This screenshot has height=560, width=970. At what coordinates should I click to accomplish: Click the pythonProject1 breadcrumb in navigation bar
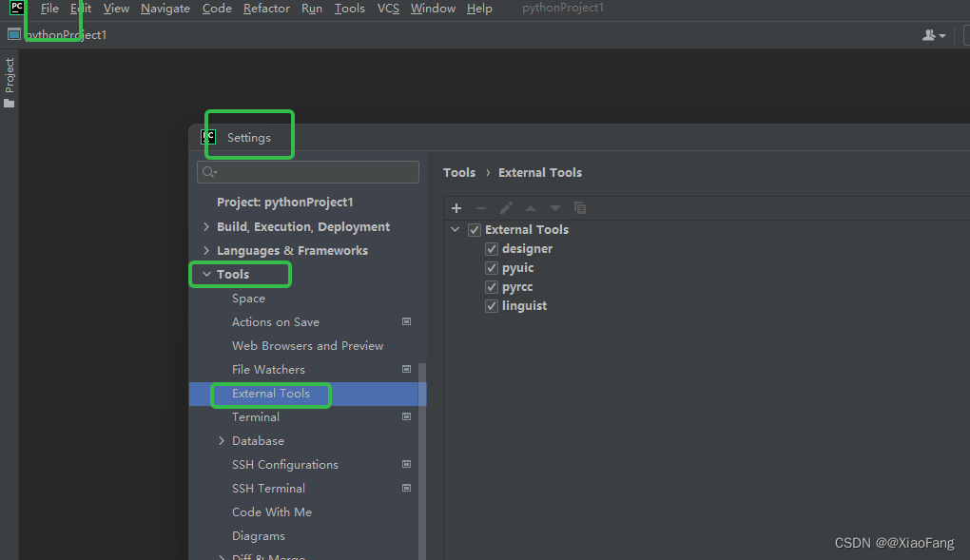(x=66, y=35)
